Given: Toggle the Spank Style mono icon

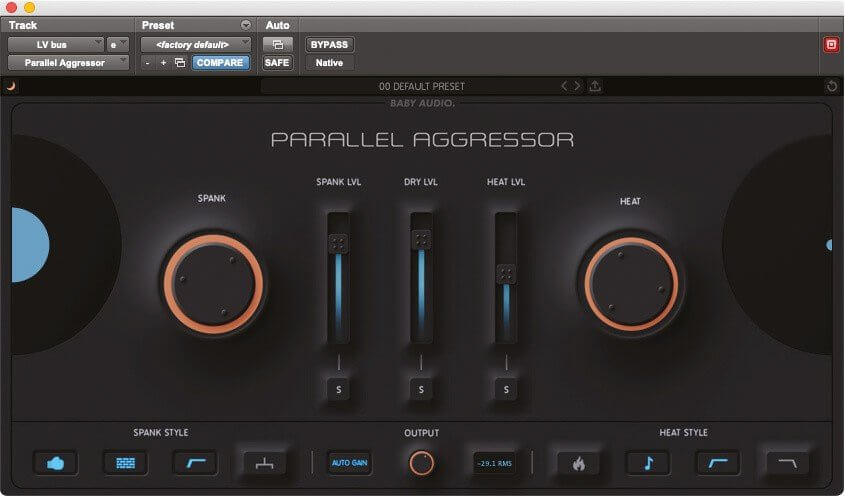Looking at the screenshot, I should click(264, 463).
